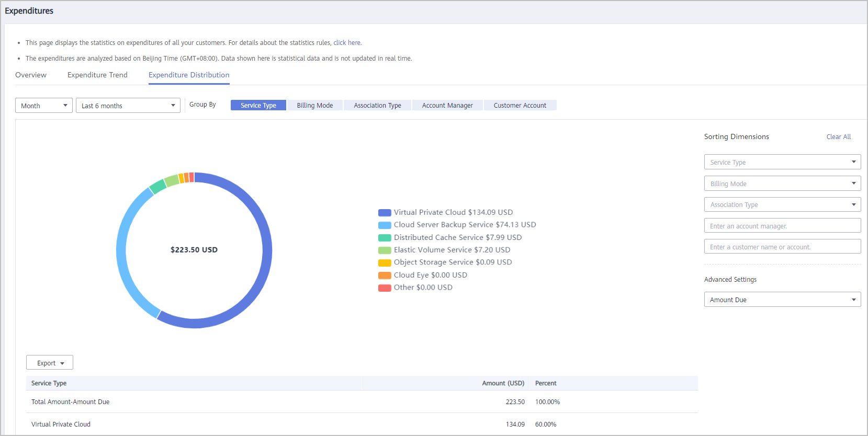Open the Month period dropdown
The image size is (868, 436).
pos(44,106)
